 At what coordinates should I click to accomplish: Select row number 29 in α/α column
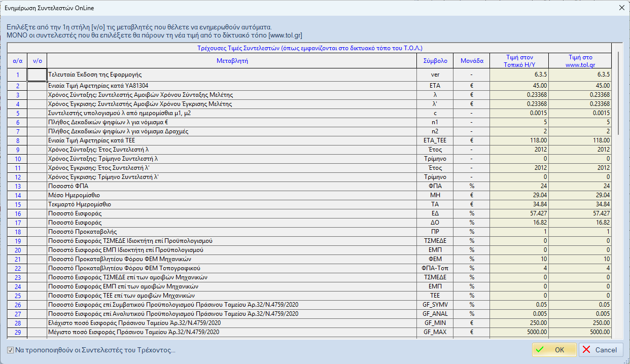click(17, 332)
